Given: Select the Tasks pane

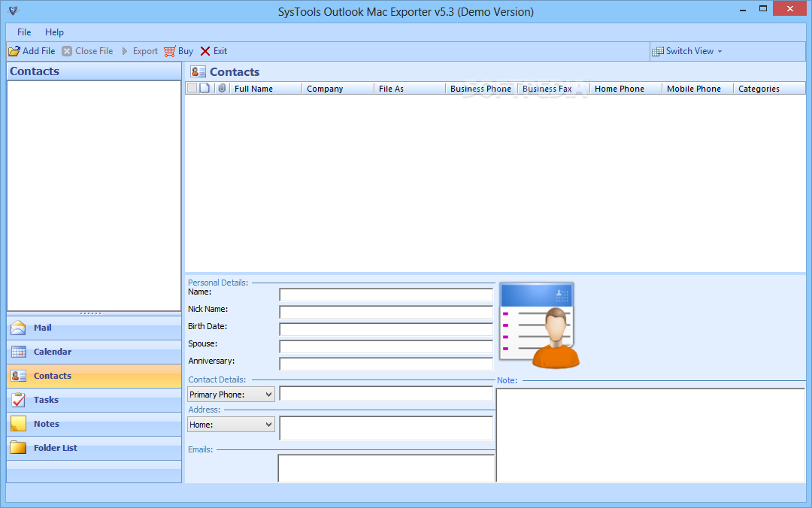Looking at the screenshot, I should tap(94, 400).
